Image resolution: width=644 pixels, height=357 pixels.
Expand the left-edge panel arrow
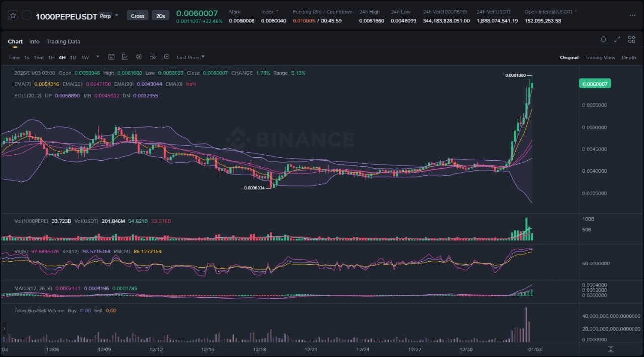click(x=4, y=329)
